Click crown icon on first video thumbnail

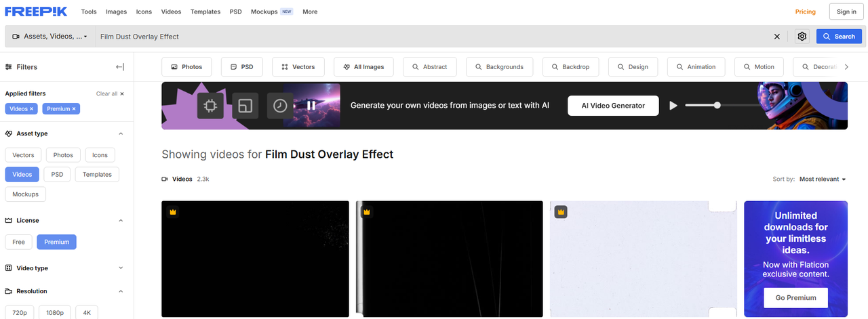173,212
